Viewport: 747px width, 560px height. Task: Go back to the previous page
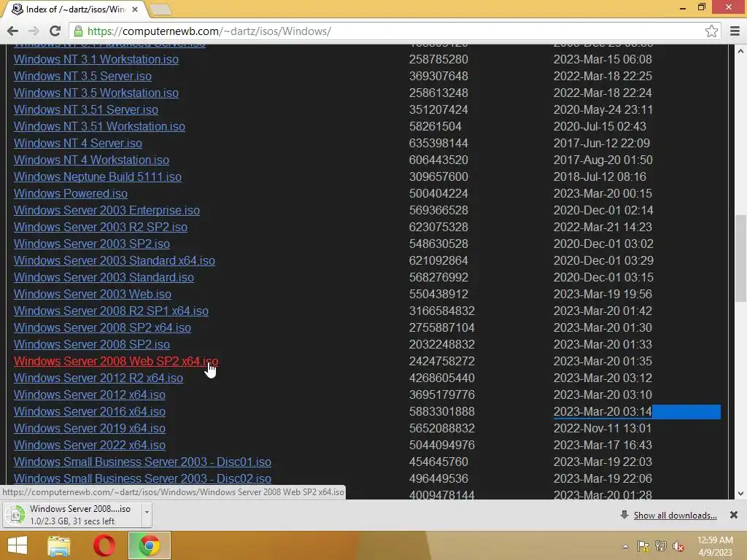(x=13, y=31)
